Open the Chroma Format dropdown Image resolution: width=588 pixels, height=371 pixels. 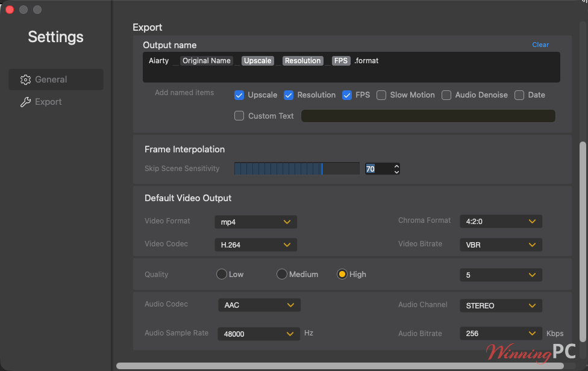point(501,222)
